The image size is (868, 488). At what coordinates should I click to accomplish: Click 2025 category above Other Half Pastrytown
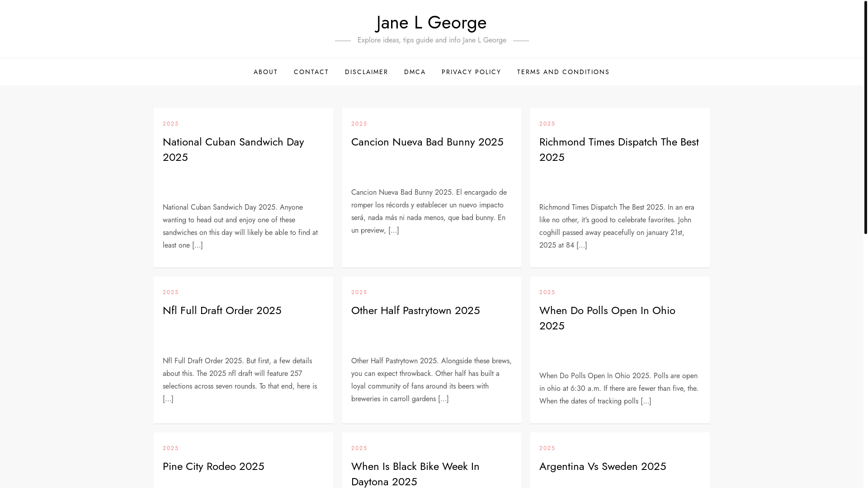[359, 292]
